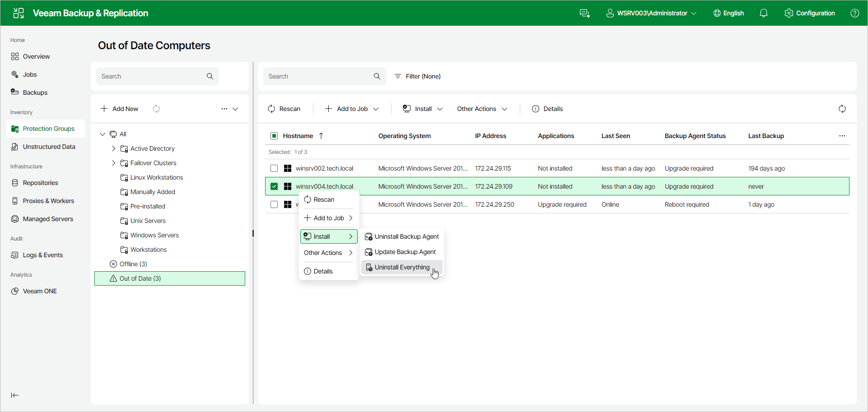Click the Overview dashboard icon

pyautogui.click(x=15, y=56)
